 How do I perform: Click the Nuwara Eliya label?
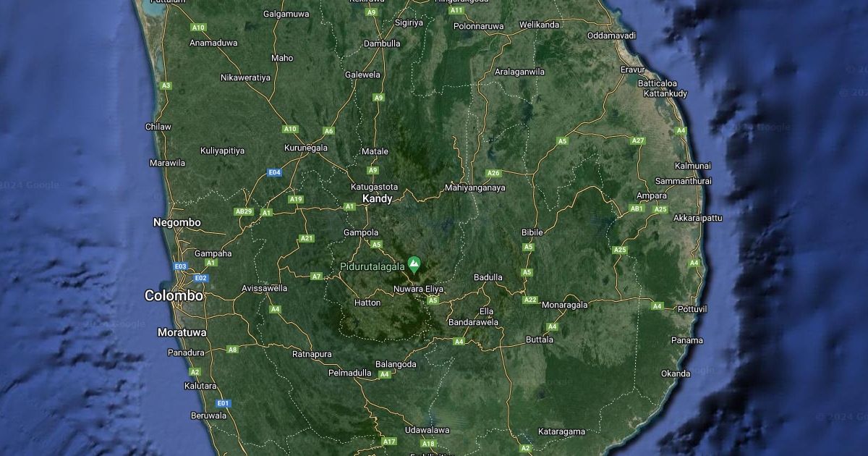click(418, 289)
